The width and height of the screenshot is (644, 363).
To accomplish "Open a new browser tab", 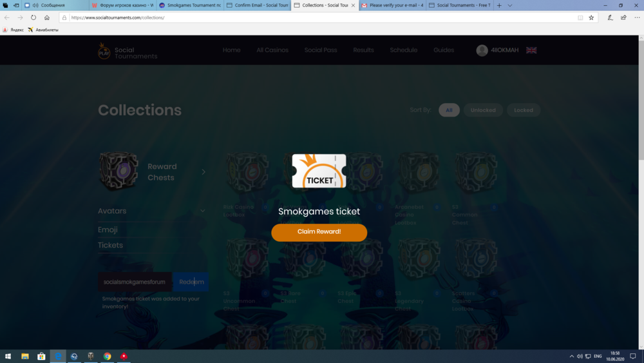I will click(499, 5).
